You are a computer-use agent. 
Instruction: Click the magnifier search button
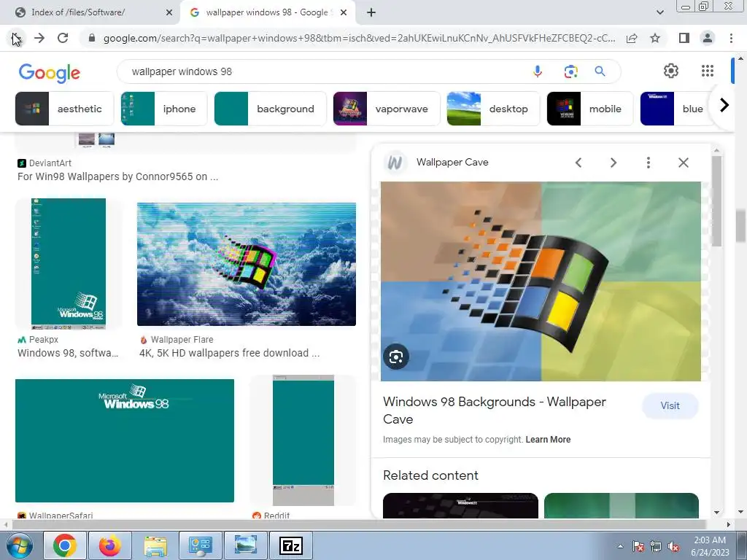point(600,71)
